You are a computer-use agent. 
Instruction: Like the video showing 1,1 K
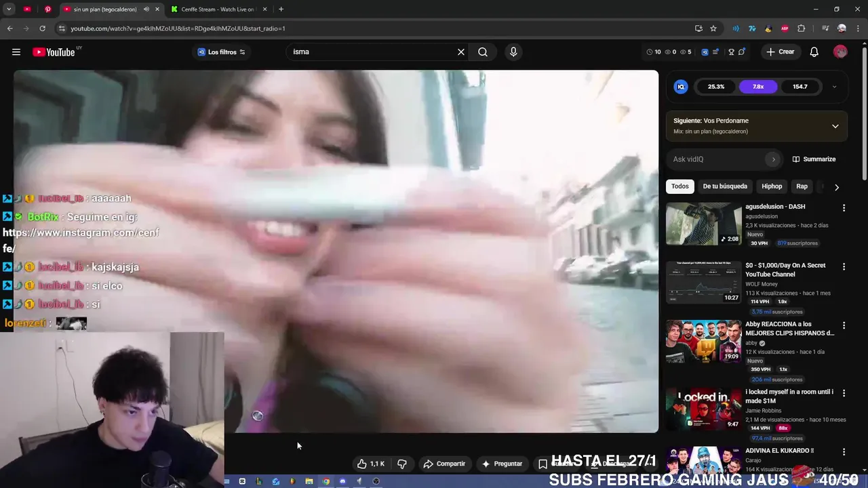(371, 464)
